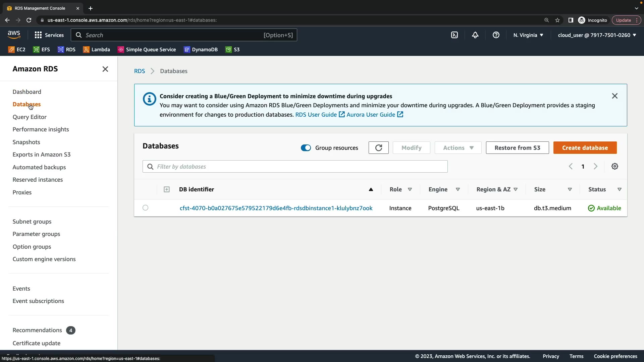This screenshot has height=362, width=644.
Task: Select the PostgreSQL instance radio button
Action: (145, 208)
